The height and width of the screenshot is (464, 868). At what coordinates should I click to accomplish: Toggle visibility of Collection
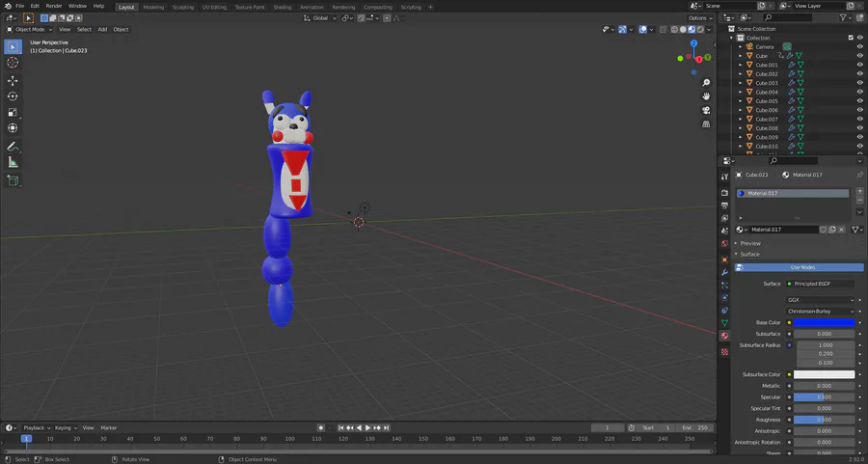click(859, 38)
